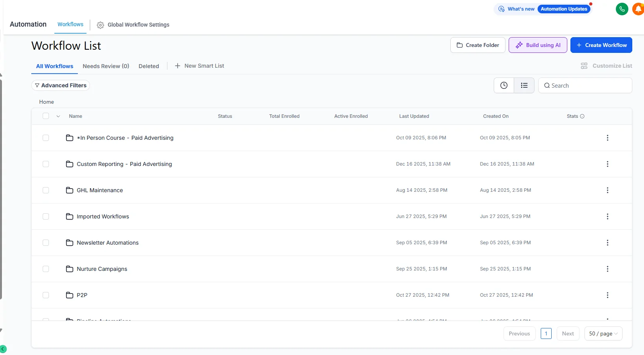Open more options for P2P row
The width and height of the screenshot is (644, 355).
click(x=608, y=295)
